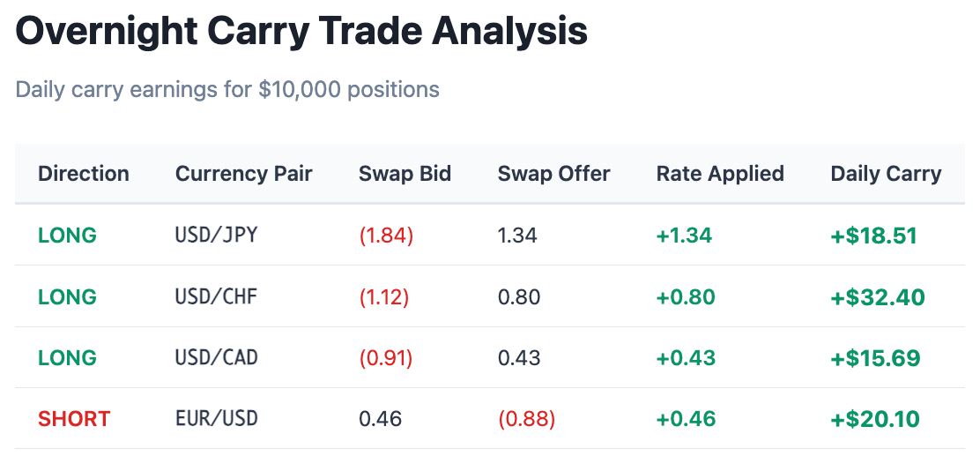Click the Overnight Carry Trade Analysis heading
The width and height of the screenshot is (980, 464).
tap(301, 32)
